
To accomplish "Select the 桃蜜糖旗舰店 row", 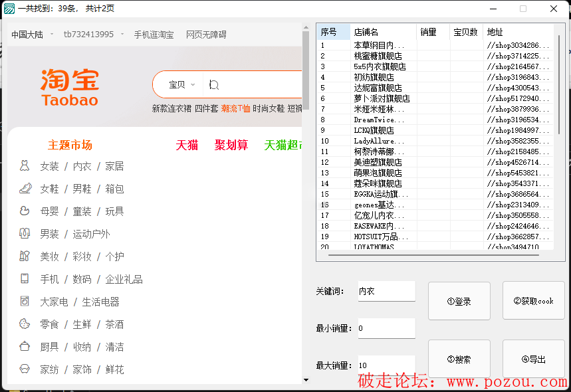I will pos(435,56).
